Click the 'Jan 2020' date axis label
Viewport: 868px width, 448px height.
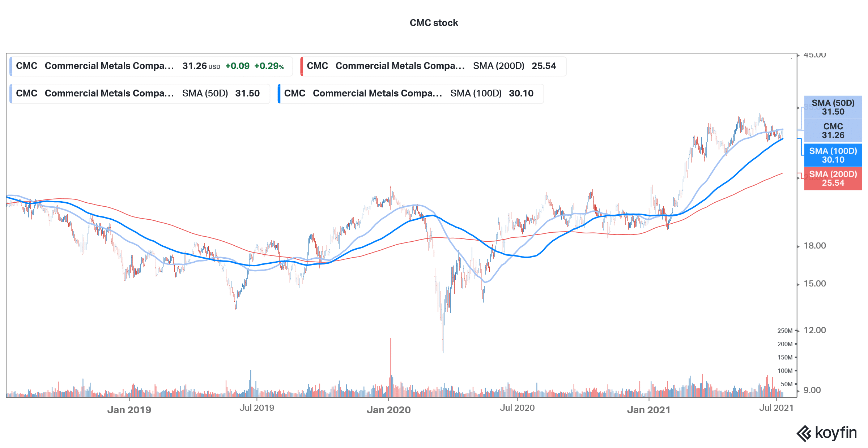[389, 410]
